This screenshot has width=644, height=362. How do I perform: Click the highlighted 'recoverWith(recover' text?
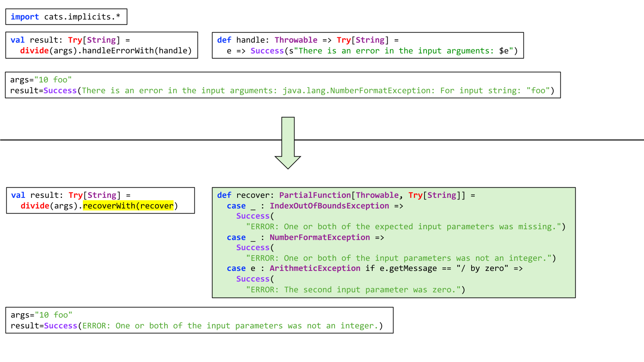point(128,206)
